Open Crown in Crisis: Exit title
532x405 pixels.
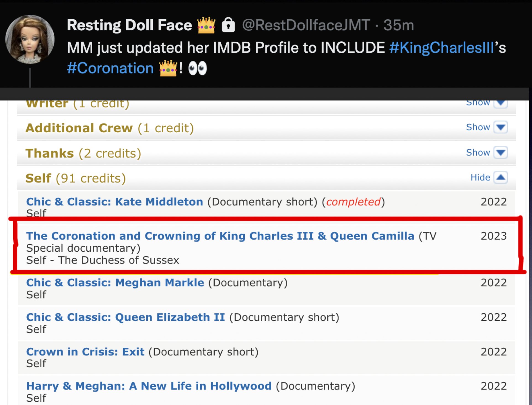coord(85,352)
